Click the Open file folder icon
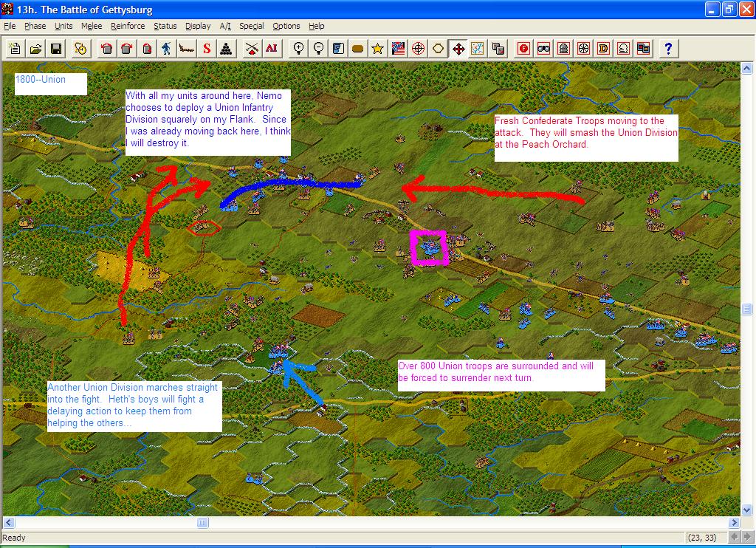Viewport: 756px width, 548px height. pos(35,48)
